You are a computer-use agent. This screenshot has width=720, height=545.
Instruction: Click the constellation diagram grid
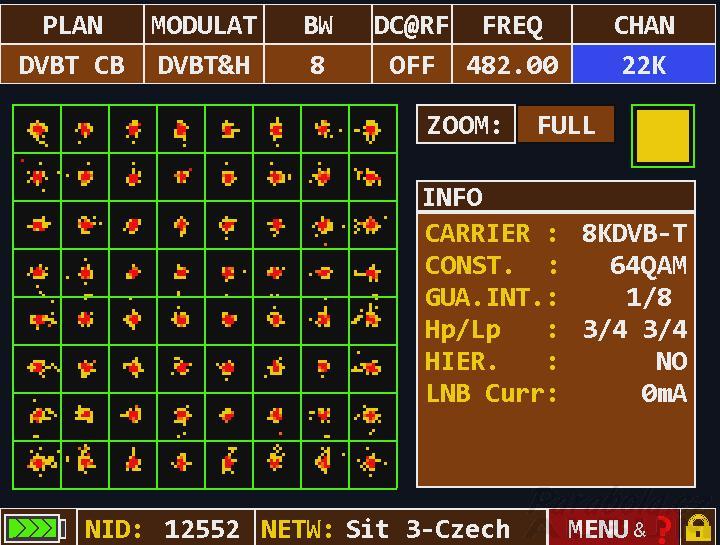point(205,297)
